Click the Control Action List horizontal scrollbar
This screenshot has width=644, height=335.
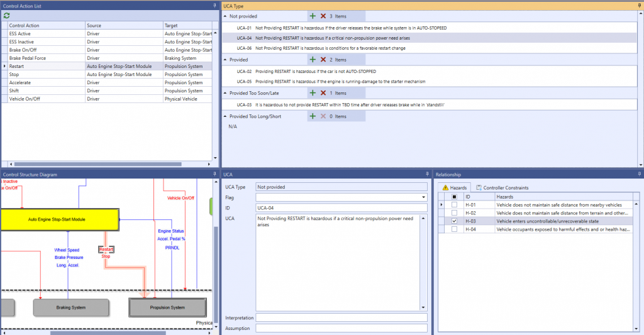click(x=97, y=164)
